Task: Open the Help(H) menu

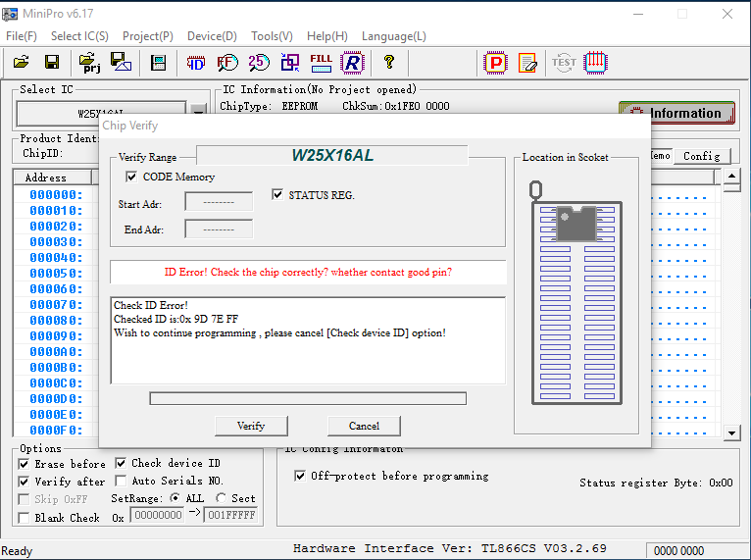Action: pos(327,36)
